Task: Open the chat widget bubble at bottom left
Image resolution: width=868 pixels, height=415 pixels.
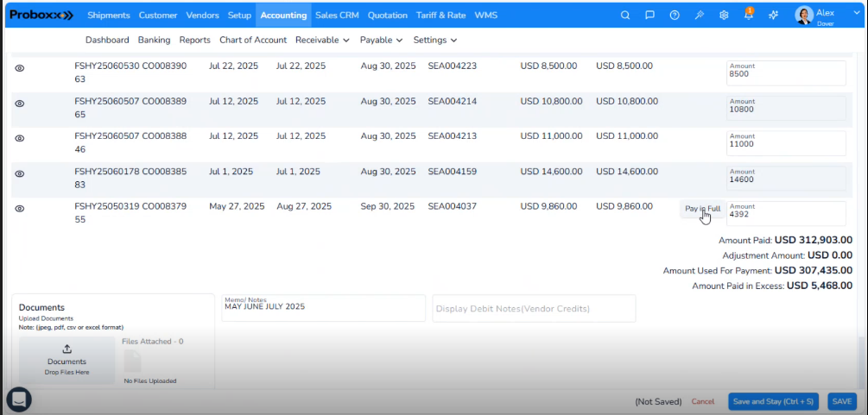Action: pos(19,399)
